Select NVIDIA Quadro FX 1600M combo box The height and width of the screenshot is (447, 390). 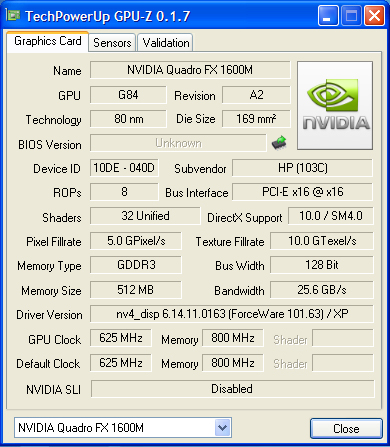pos(123,427)
